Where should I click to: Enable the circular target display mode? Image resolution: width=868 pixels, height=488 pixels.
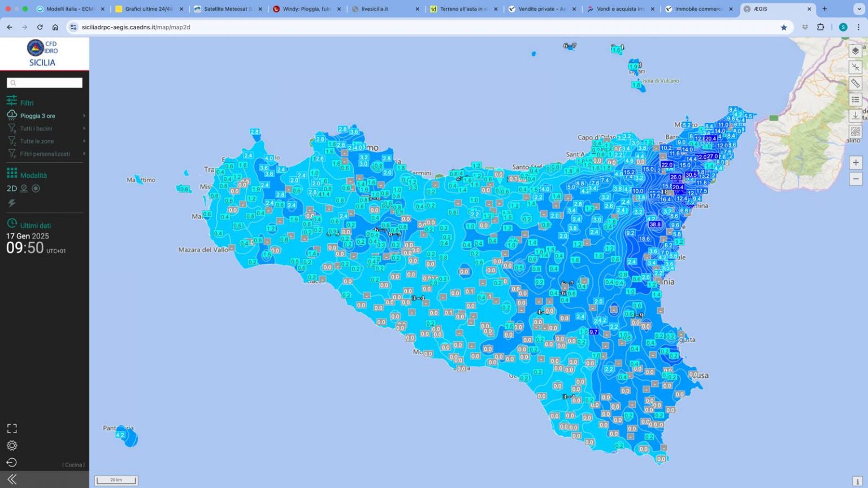point(36,189)
